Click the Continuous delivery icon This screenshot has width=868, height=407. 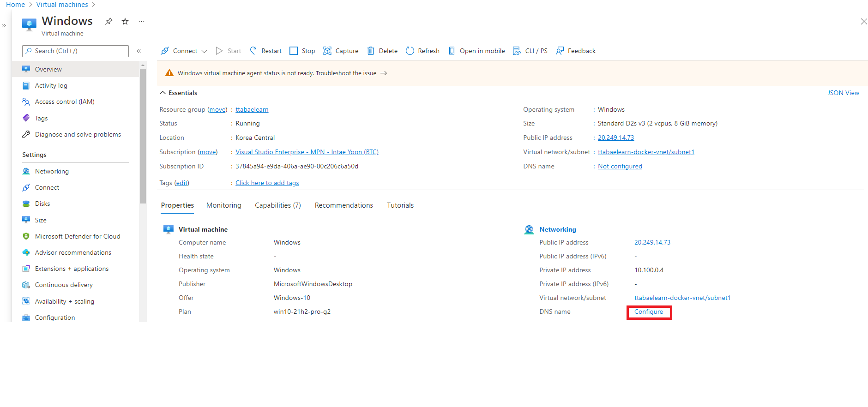[x=26, y=285]
